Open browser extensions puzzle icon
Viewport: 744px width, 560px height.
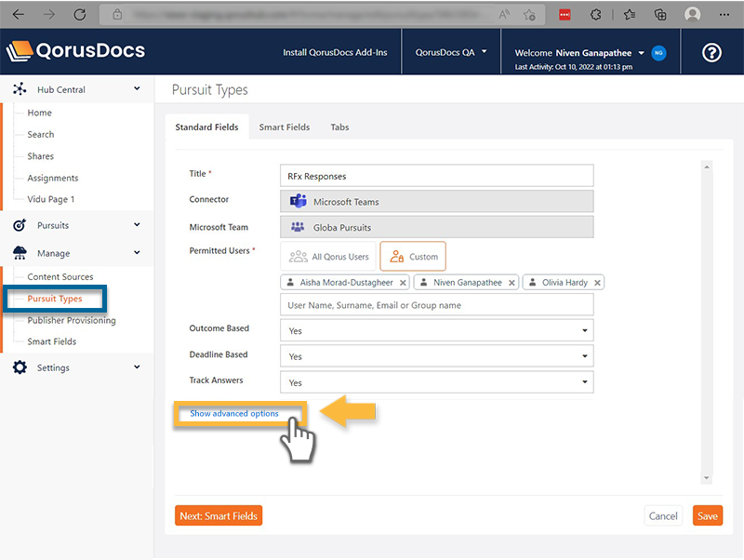(x=595, y=15)
